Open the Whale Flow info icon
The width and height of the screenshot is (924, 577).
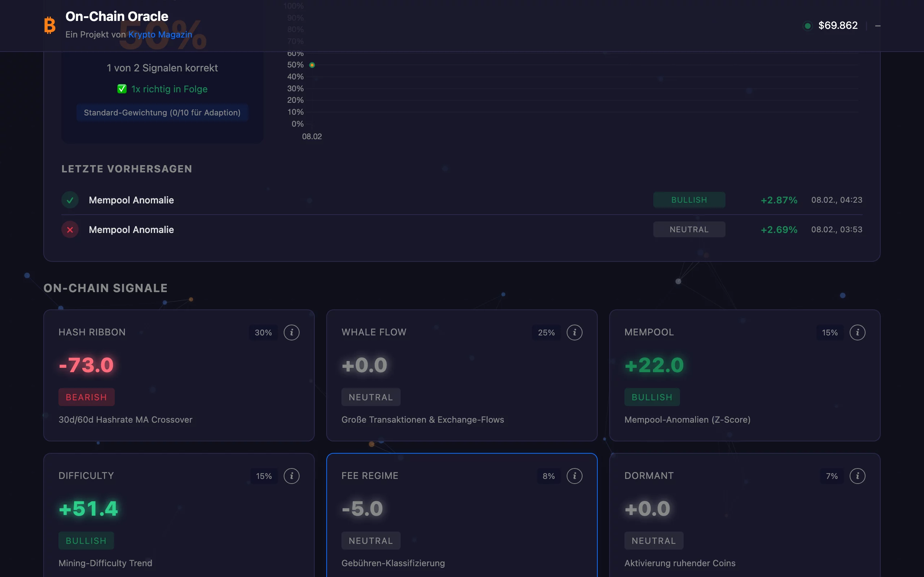coord(574,332)
